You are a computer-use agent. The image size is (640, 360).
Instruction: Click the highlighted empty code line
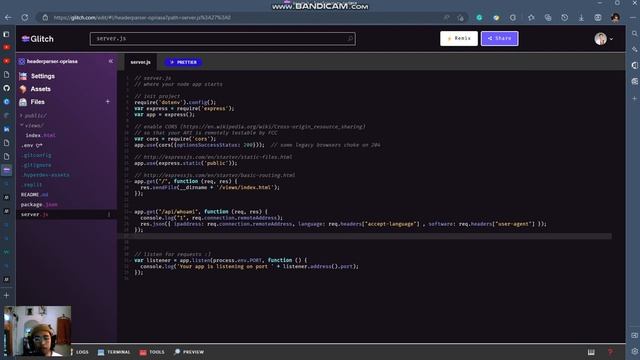(364, 236)
